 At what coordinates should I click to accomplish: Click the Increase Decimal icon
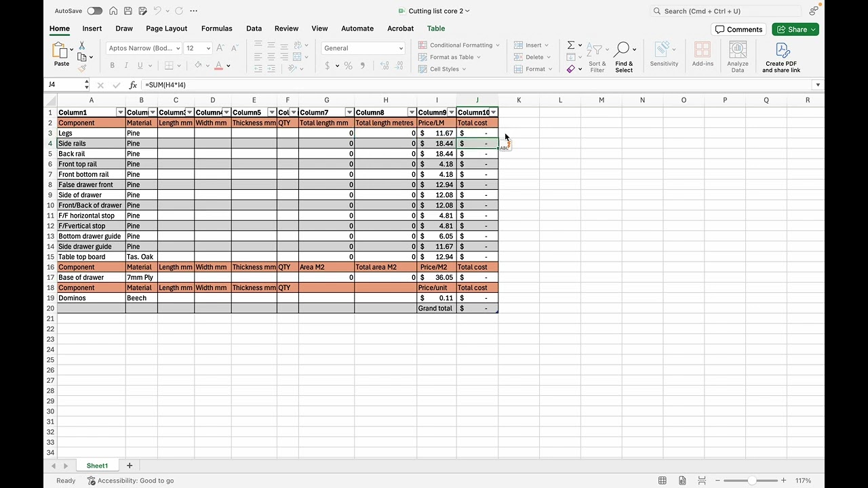tap(384, 66)
